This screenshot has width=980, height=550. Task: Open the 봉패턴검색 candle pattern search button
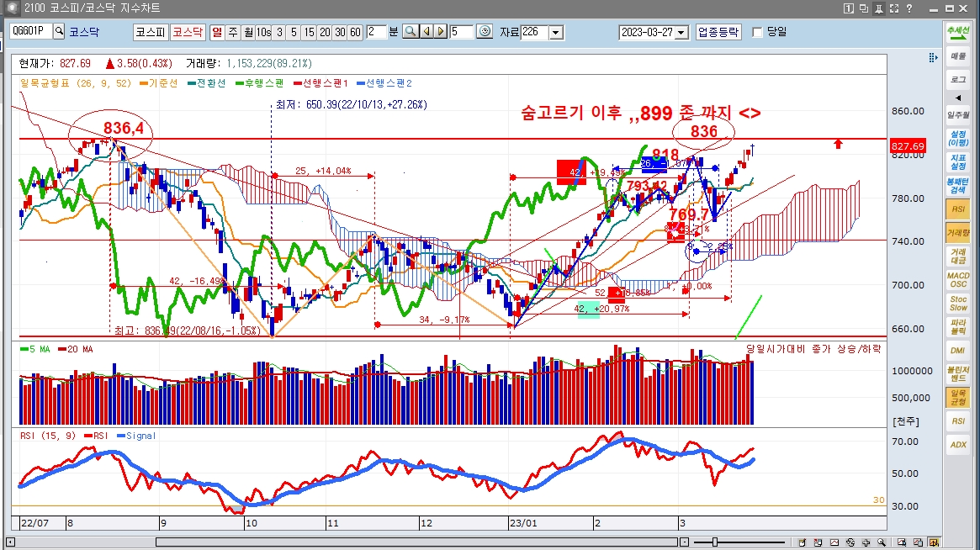click(958, 186)
